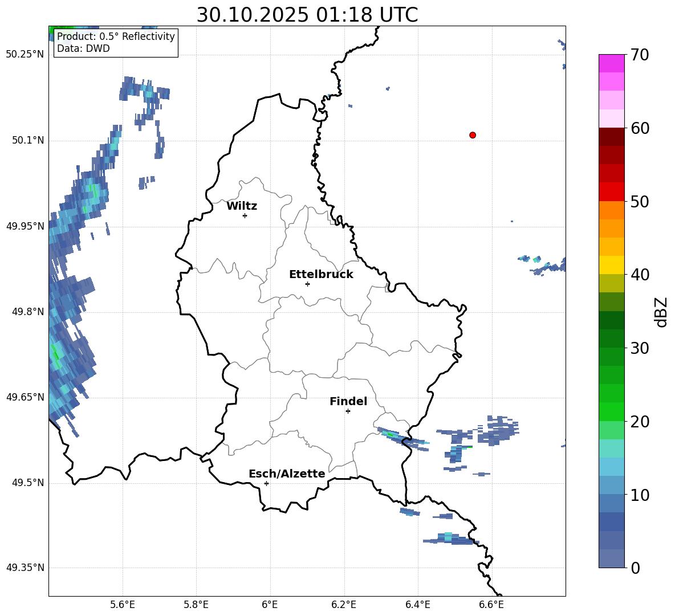
Task: Click the Product: 0.5° Reflectivity text
Action: coord(116,36)
